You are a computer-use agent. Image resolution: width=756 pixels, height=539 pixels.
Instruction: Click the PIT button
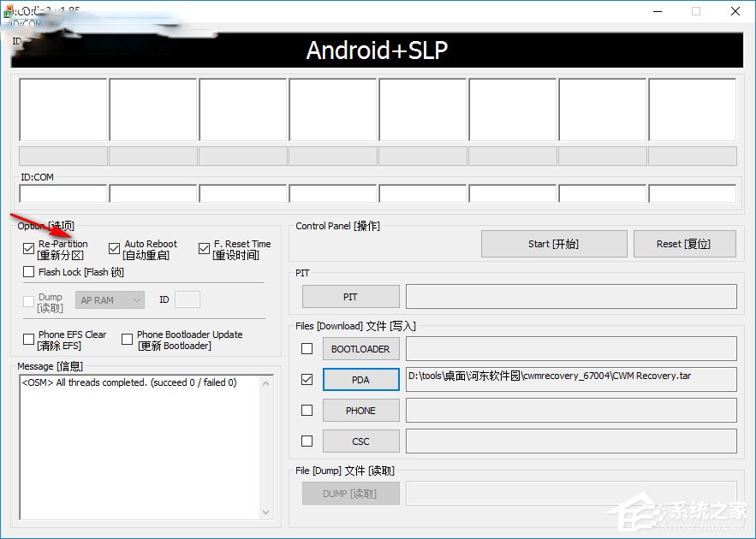[x=350, y=296]
